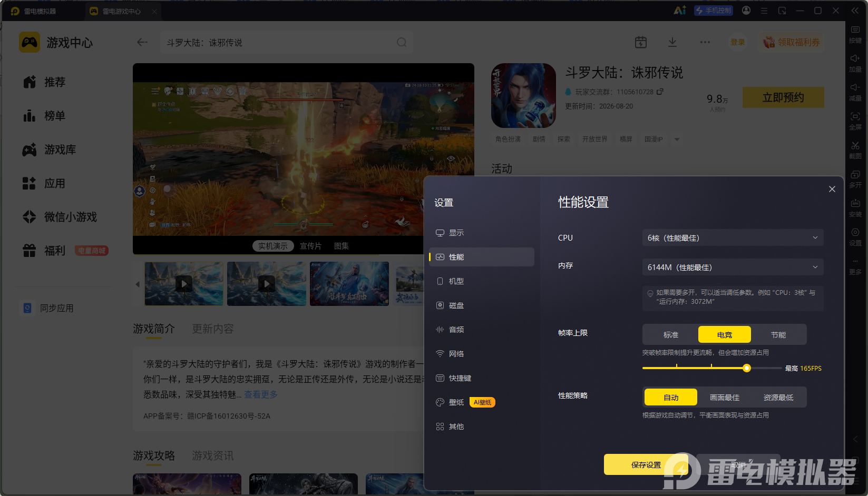The width and height of the screenshot is (868, 496).
Task: Select 电竞 frame rate limit
Action: click(725, 335)
